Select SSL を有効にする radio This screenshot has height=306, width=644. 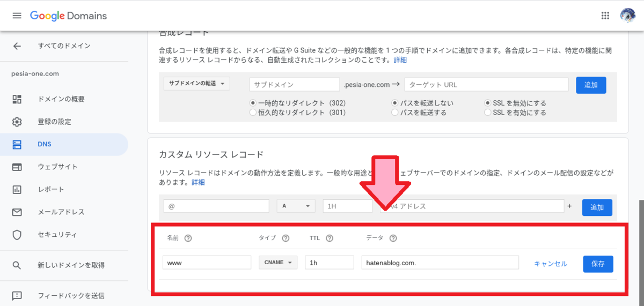coord(487,113)
